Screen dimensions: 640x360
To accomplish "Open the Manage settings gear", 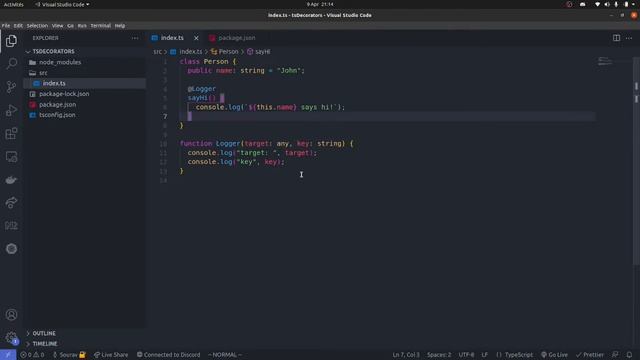I will pyautogui.click(x=11, y=338).
